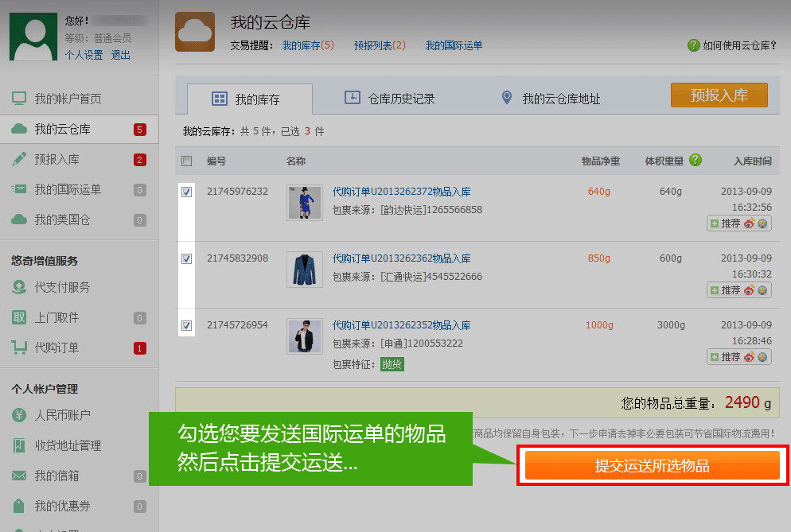Switch to the 我的云仓库地址 tab
The height and width of the screenshot is (532, 791).
[551, 99]
